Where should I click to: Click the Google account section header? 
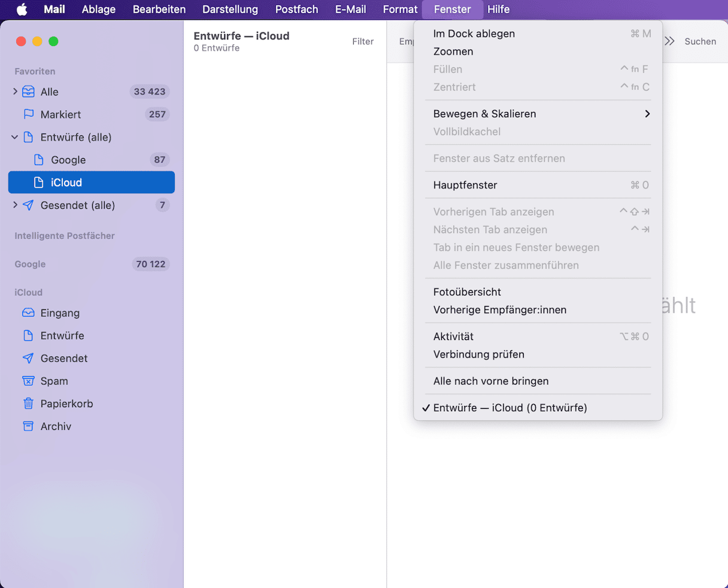pos(30,264)
